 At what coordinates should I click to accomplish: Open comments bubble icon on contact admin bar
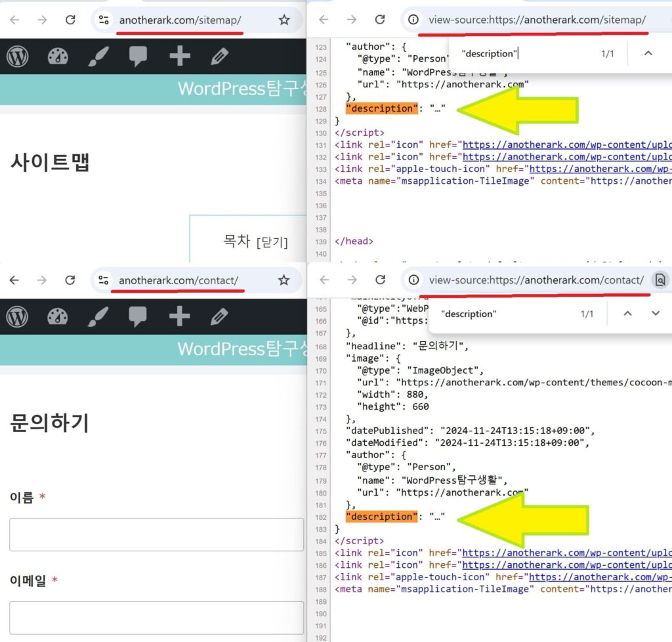tap(138, 316)
